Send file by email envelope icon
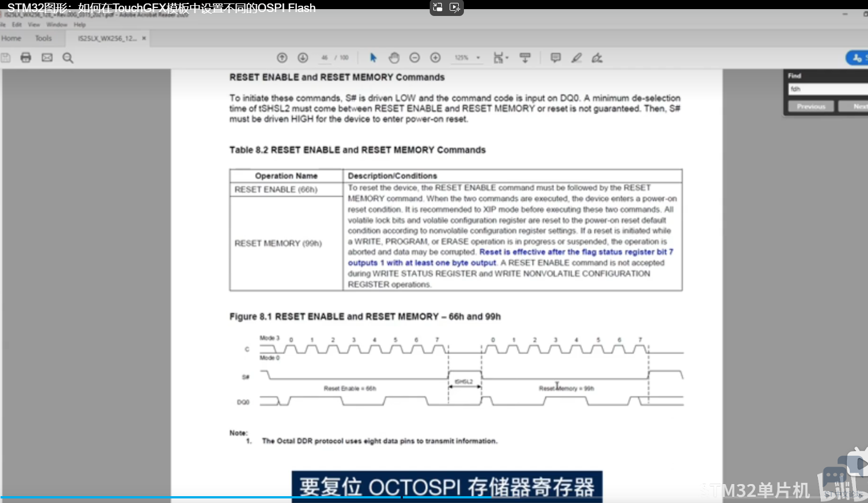 pos(47,58)
